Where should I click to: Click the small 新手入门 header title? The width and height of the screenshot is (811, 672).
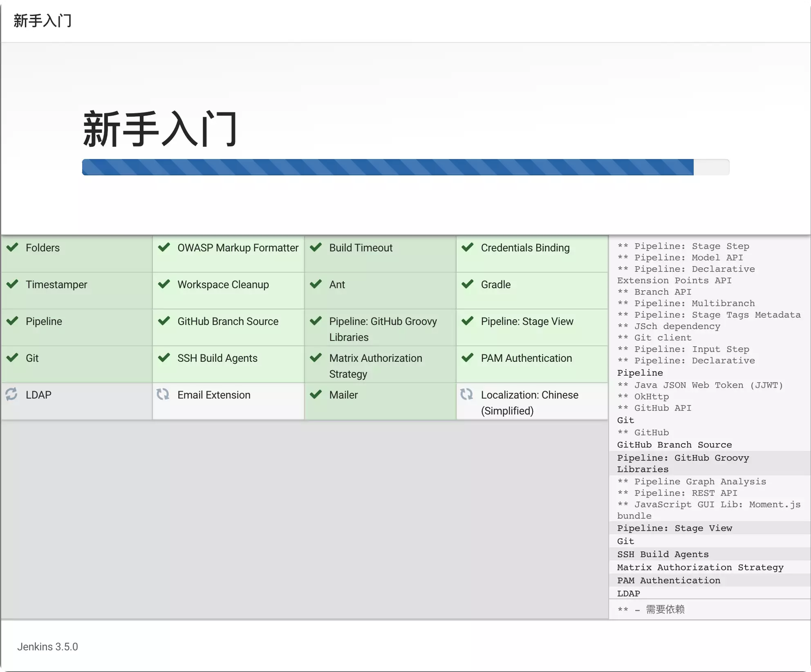[43, 20]
